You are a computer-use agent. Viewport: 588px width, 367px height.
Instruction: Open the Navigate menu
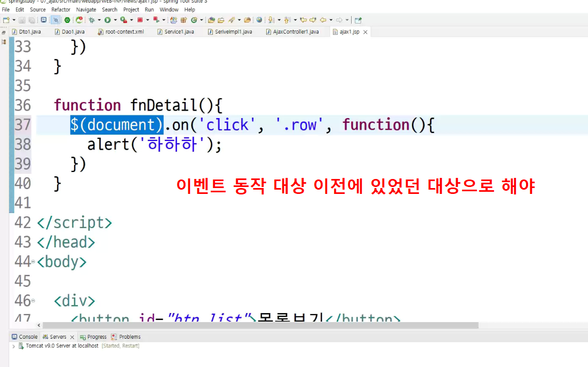(x=86, y=10)
